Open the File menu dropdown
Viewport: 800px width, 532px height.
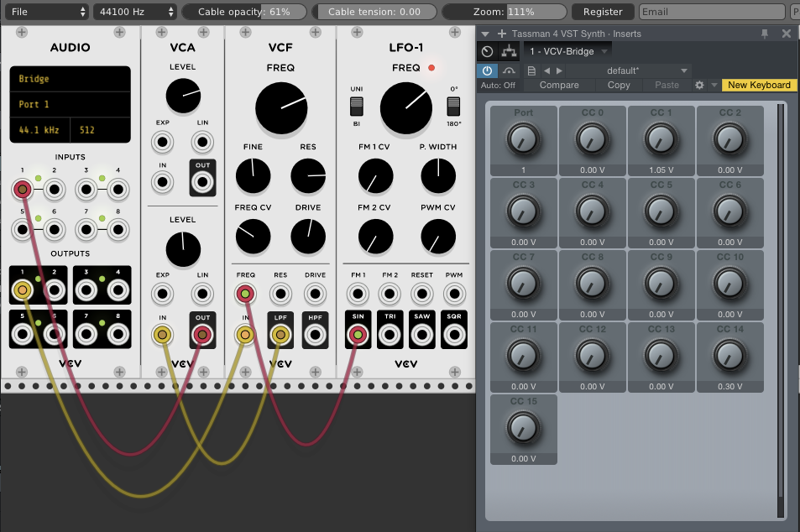pos(47,12)
